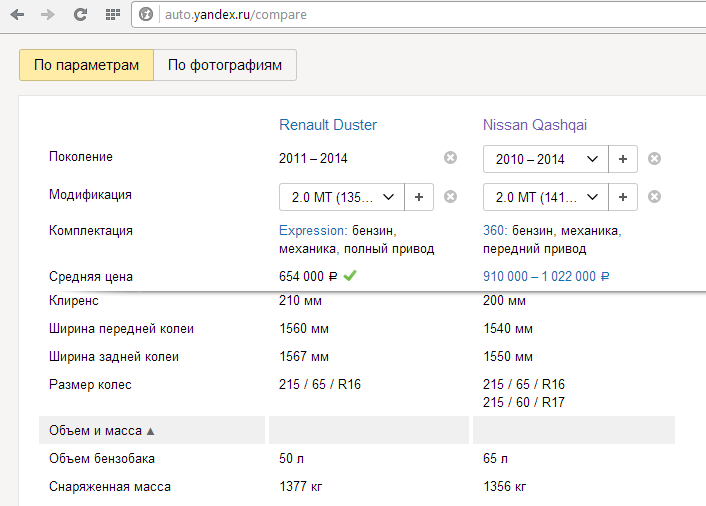
Task: Select the Поколение row label
Action: click(x=81, y=157)
